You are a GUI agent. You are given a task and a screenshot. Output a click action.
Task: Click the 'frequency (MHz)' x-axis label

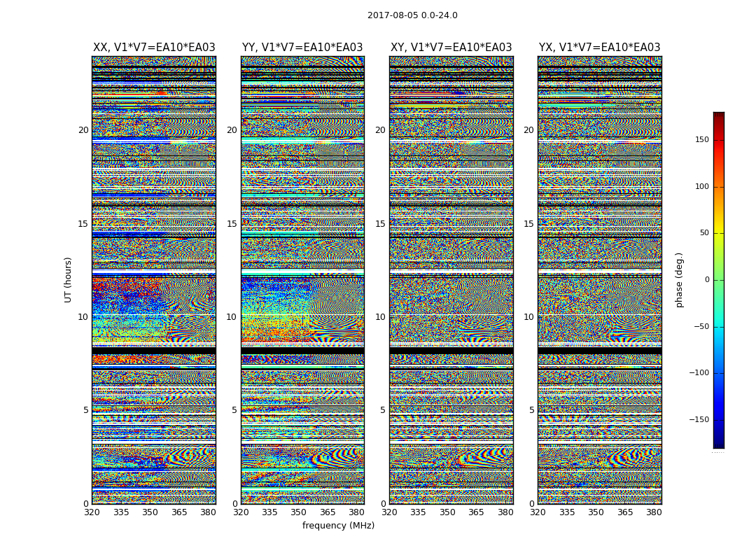[338, 525]
